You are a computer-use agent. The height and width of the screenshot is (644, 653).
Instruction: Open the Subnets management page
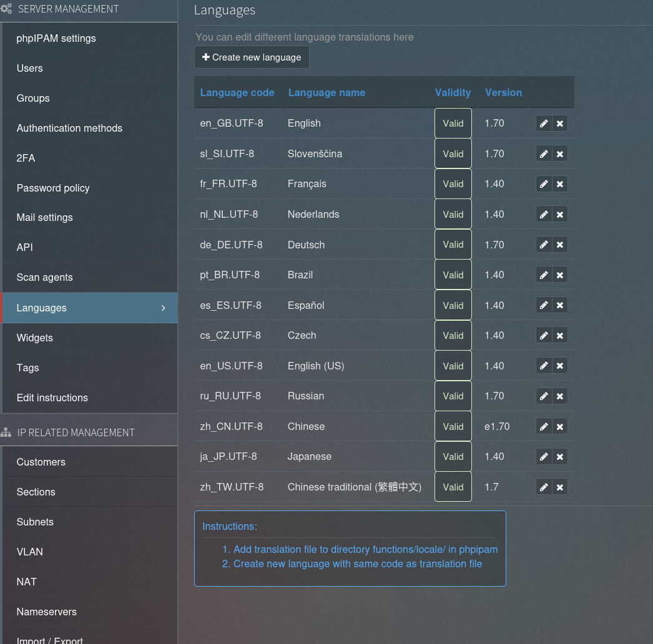[x=35, y=522]
